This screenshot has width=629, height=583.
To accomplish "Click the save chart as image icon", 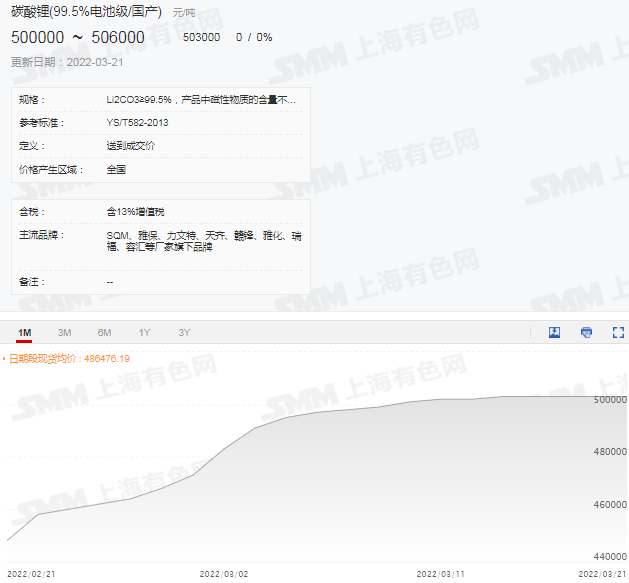I will coord(554,332).
